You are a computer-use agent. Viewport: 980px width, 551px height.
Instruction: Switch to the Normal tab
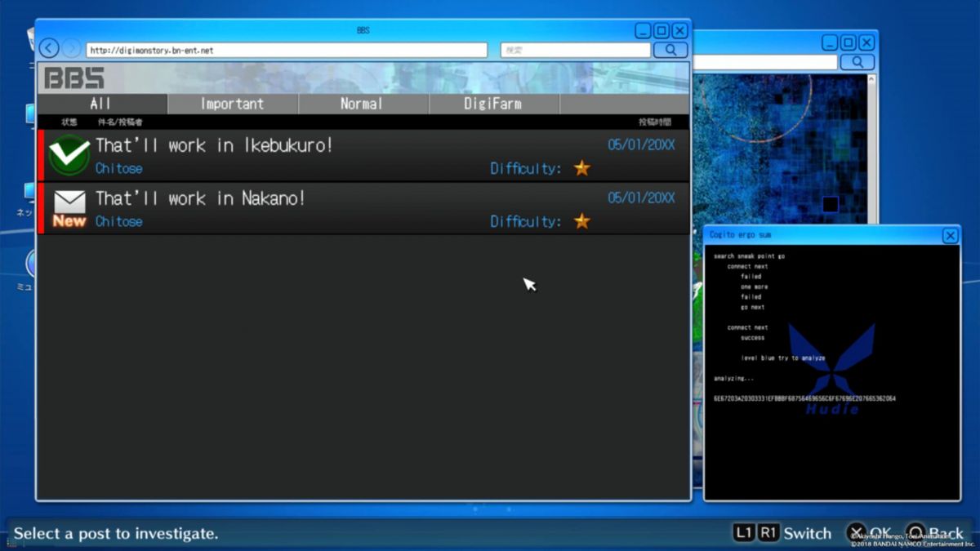tap(363, 104)
